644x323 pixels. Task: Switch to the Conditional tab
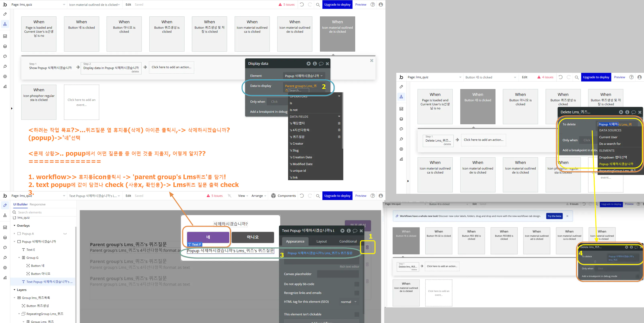(348, 241)
